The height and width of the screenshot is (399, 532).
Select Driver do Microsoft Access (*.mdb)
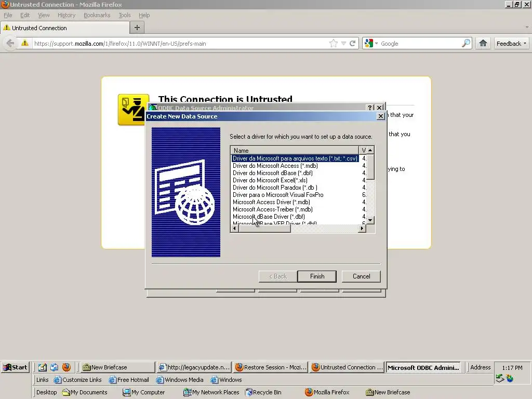(x=275, y=166)
